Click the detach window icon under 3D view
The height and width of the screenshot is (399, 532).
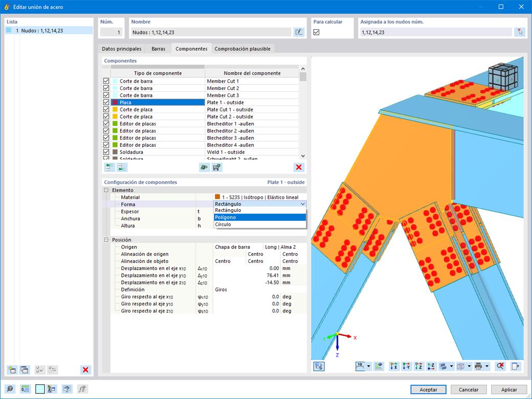click(516, 366)
